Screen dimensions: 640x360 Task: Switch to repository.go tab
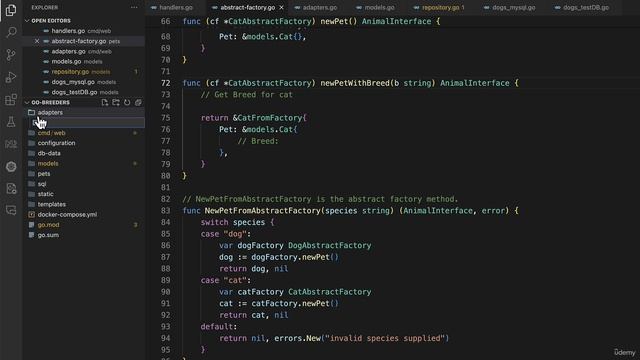click(x=440, y=8)
